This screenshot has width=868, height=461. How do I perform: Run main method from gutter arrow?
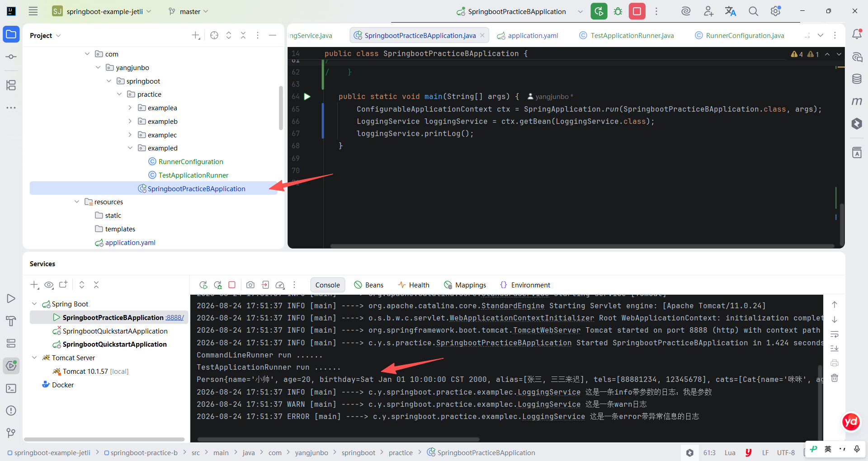point(307,96)
